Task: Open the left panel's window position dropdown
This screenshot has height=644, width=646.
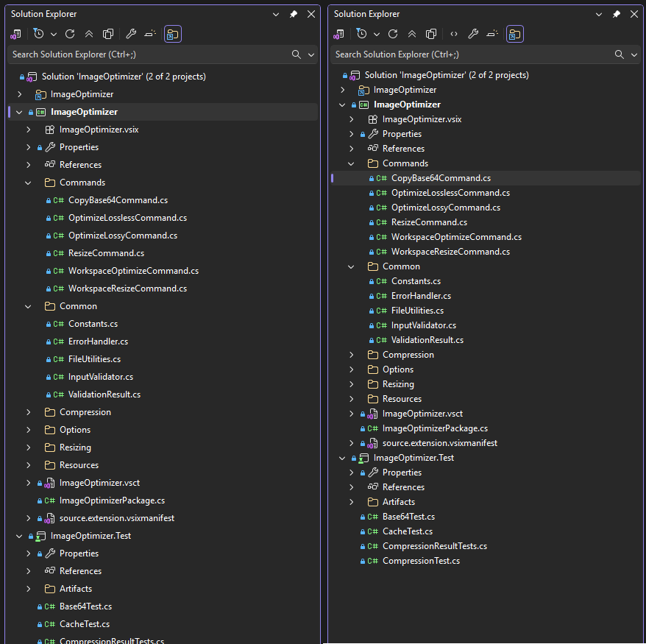Action: [x=276, y=13]
